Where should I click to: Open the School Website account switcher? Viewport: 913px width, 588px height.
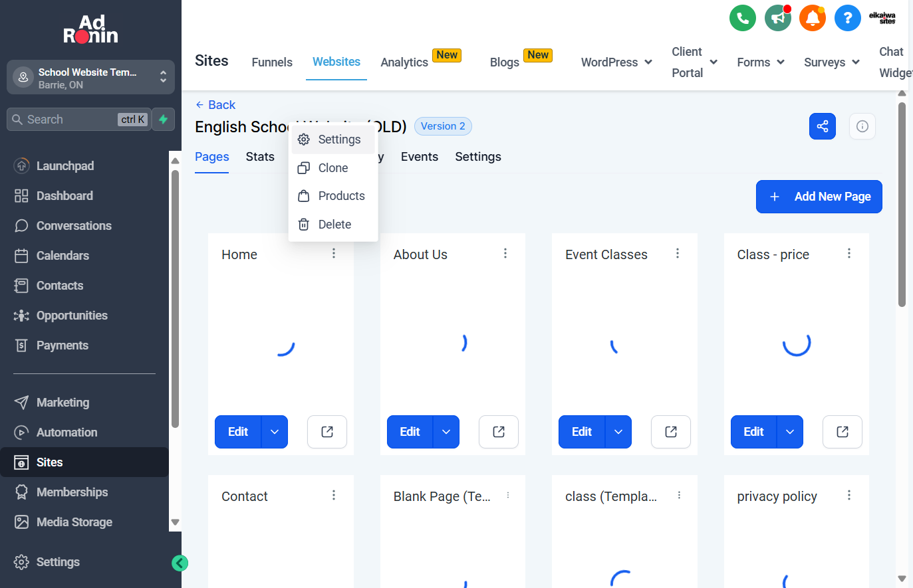(x=90, y=78)
